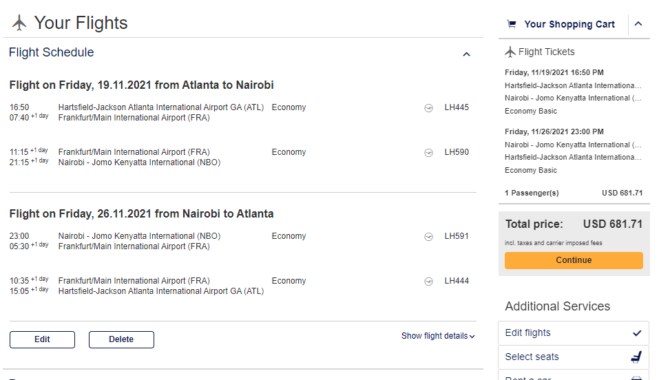Click the seat icon in Select seats
670x380 pixels.
637,356
